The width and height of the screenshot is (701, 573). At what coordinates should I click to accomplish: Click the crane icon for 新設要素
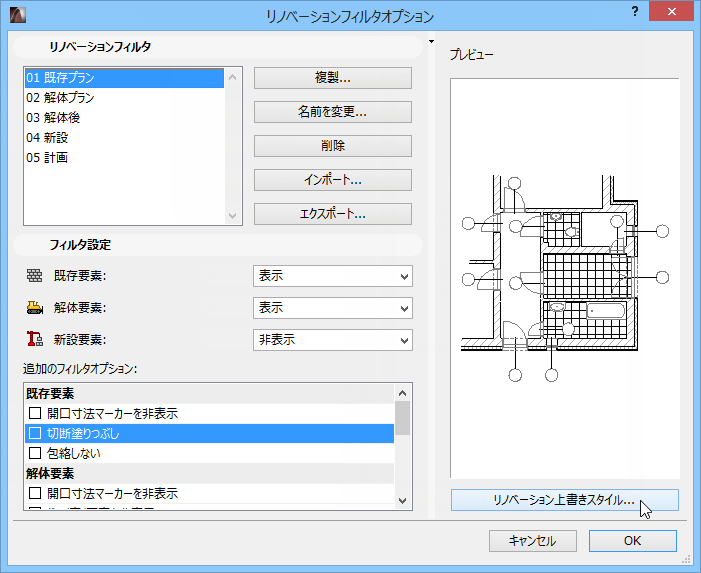pos(34,339)
